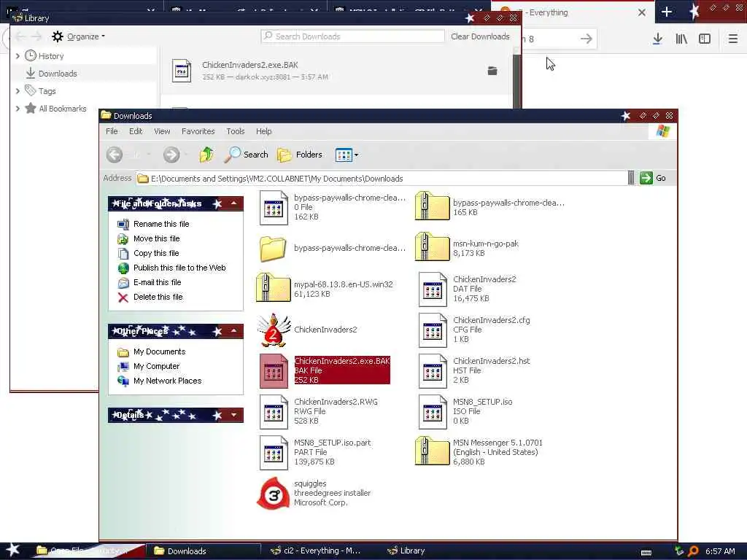Open the address bar dropdown arrow

point(631,178)
